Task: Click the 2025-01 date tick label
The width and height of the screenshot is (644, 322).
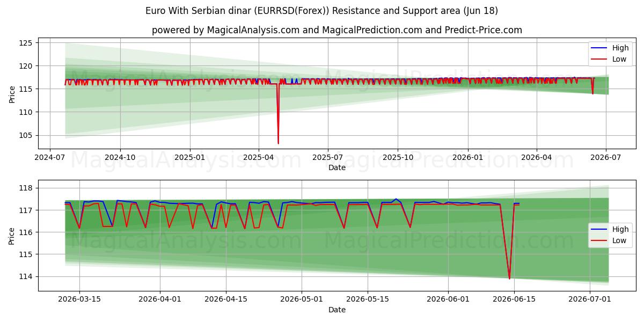Action: click(x=190, y=158)
